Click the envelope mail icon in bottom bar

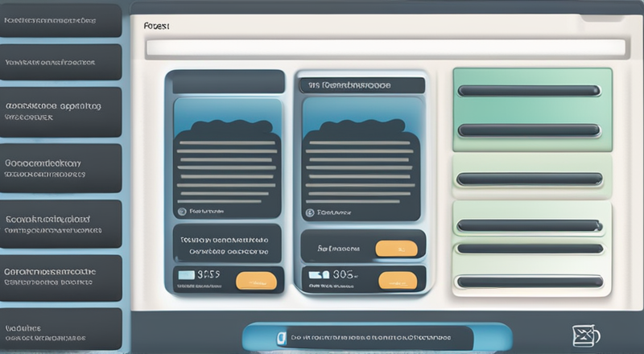tap(584, 335)
